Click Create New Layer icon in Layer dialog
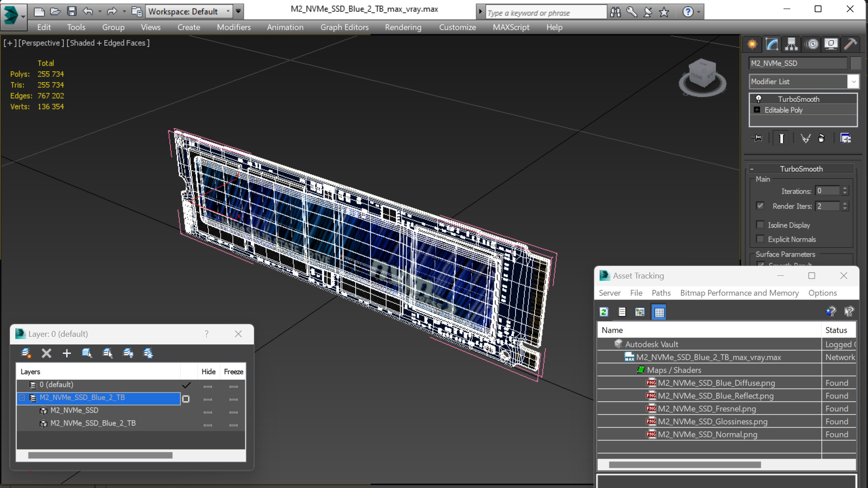The width and height of the screenshot is (868, 488). [x=26, y=353]
